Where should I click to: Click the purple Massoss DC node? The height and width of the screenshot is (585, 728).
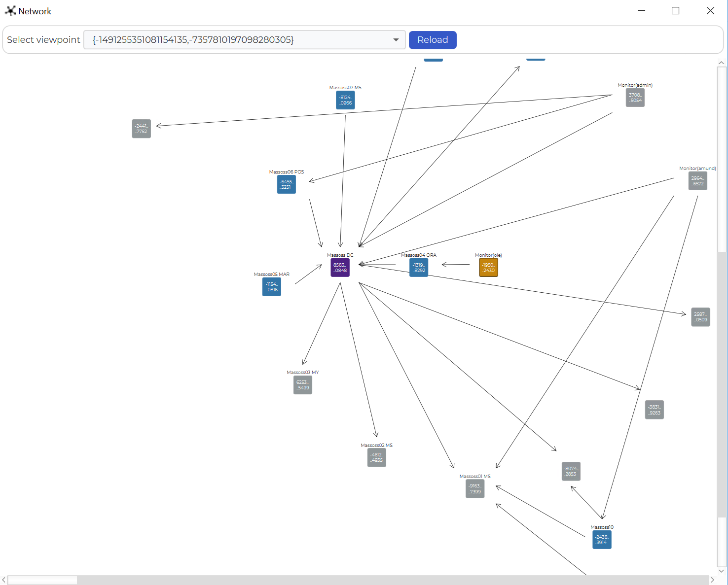pos(340,268)
